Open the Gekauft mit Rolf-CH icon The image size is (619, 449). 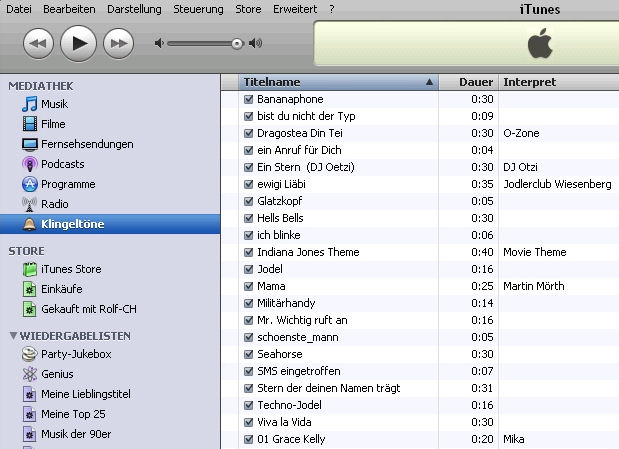pos(30,309)
